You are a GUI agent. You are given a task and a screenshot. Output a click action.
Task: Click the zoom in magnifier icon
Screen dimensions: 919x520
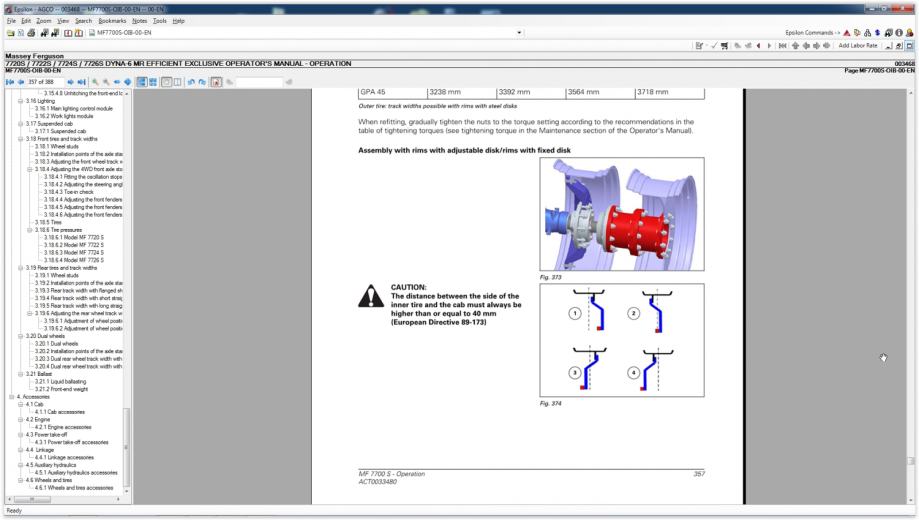click(96, 82)
